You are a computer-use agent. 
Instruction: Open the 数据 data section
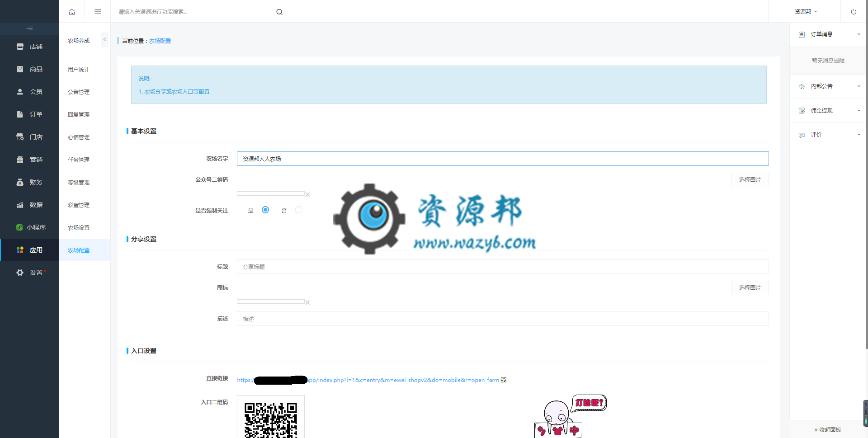pos(29,205)
